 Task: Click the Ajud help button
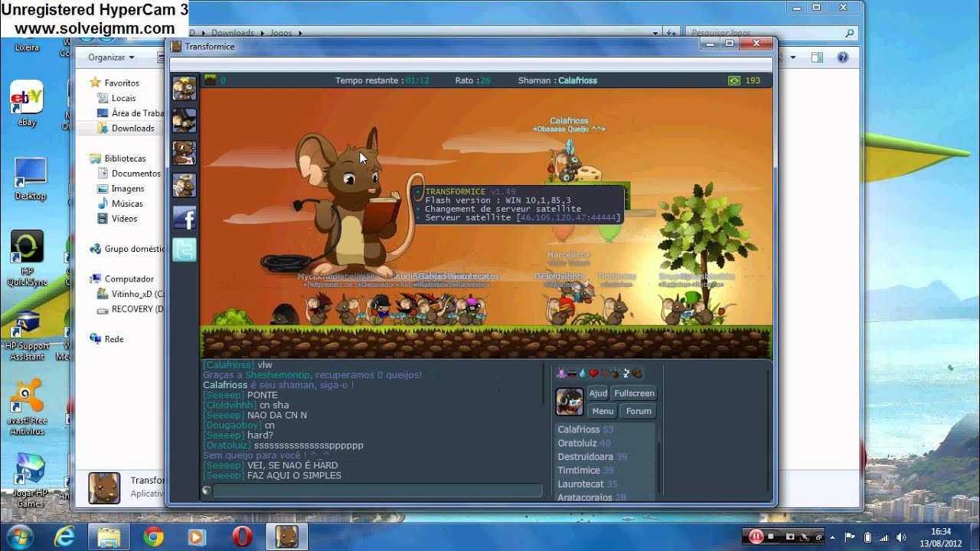(598, 393)
